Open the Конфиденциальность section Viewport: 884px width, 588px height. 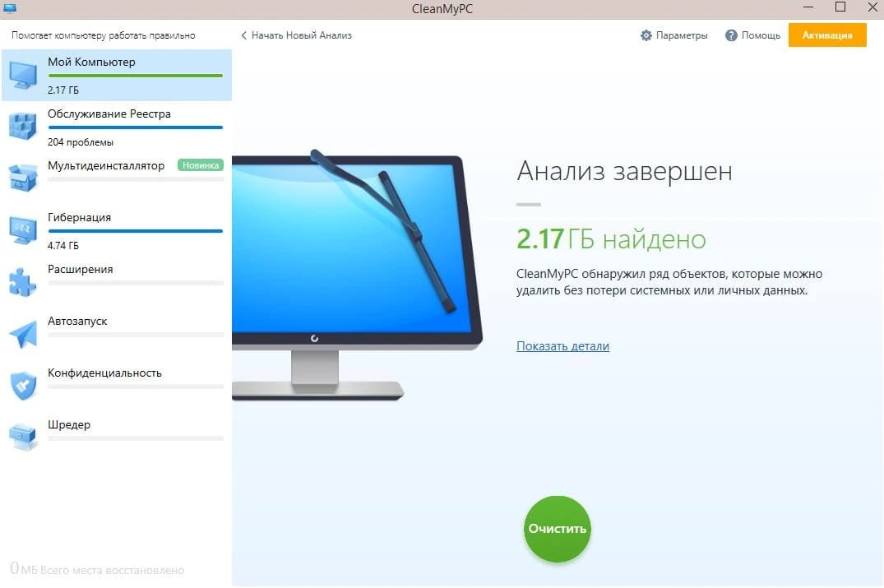tap(117, 387)
